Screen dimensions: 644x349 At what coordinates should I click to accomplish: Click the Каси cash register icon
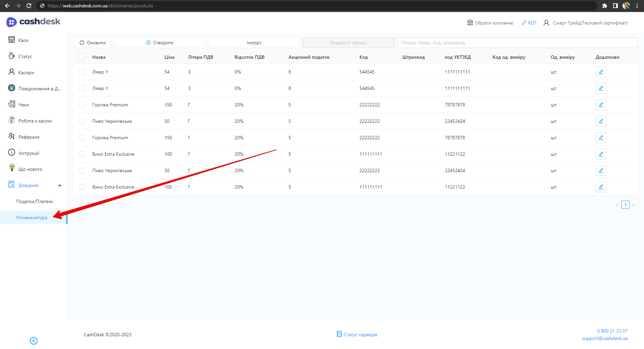[11, 40]
